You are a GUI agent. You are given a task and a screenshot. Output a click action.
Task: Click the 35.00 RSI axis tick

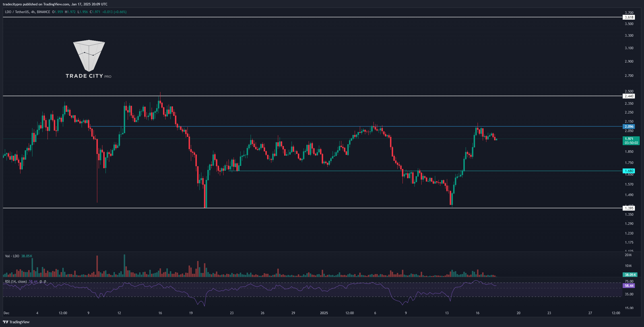coord(629,294)
